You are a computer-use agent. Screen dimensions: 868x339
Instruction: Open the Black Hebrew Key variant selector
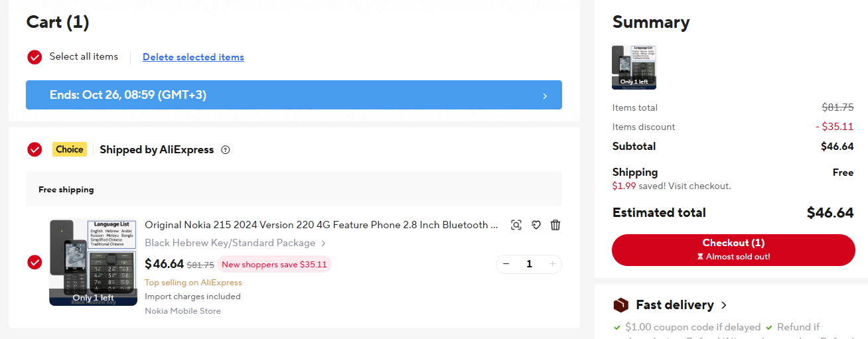tap(235, 243)
